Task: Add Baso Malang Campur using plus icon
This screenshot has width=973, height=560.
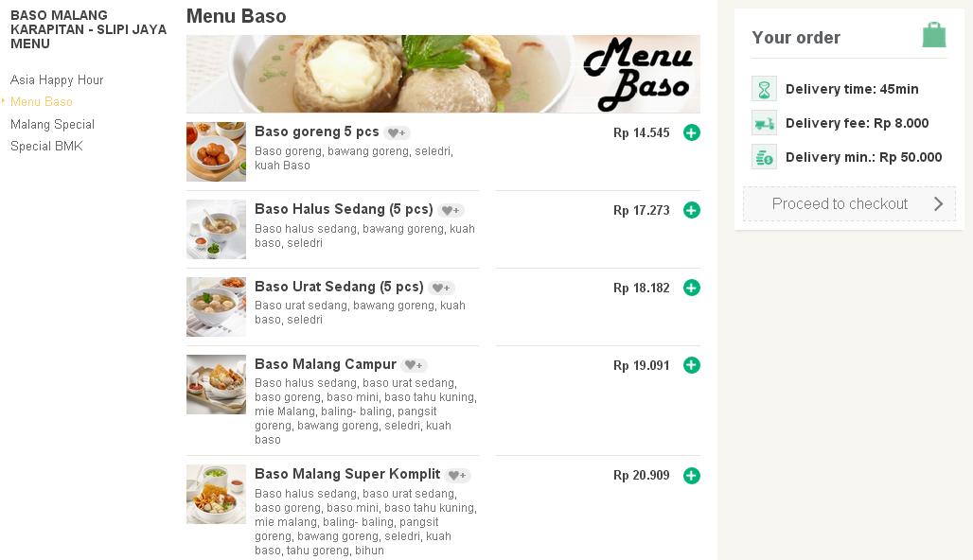Action: pos(692,365)
